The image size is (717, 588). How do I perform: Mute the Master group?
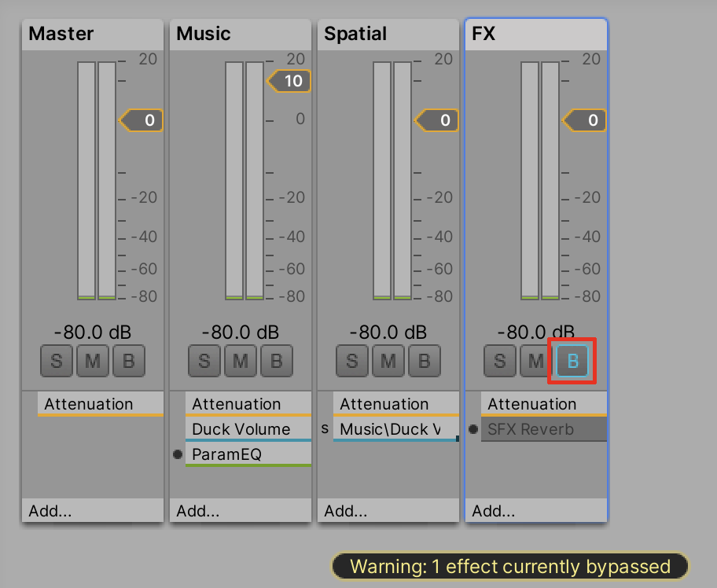[x=92, y=362]
